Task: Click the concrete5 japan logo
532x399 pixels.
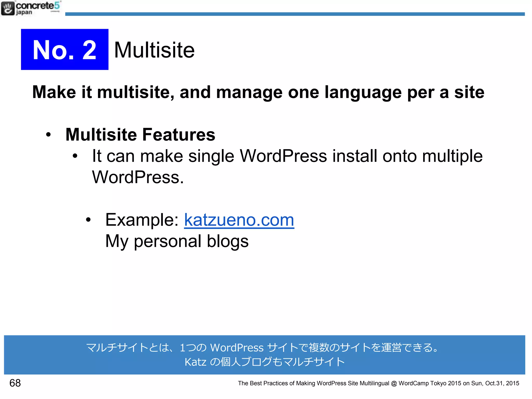Action: click(x=31, y=8)
